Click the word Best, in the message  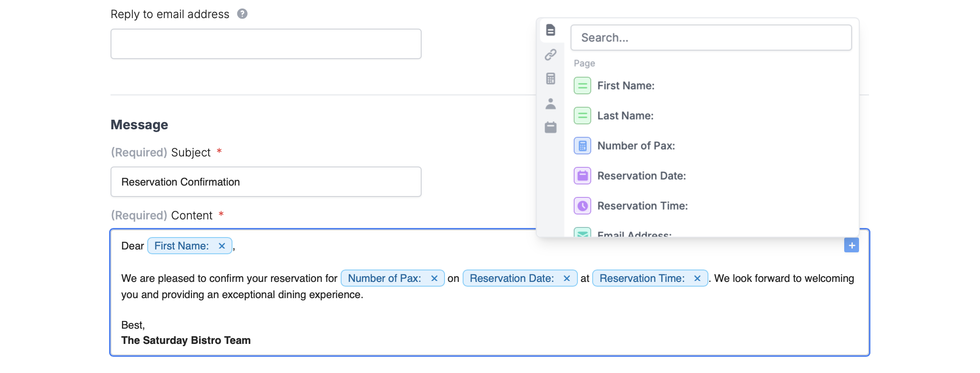133,325
